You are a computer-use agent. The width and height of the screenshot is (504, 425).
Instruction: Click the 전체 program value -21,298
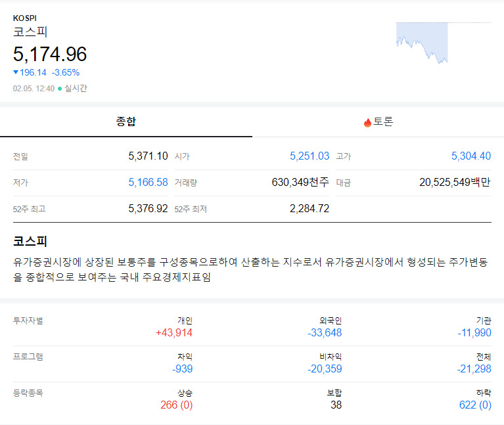click(x=474, y=369)
